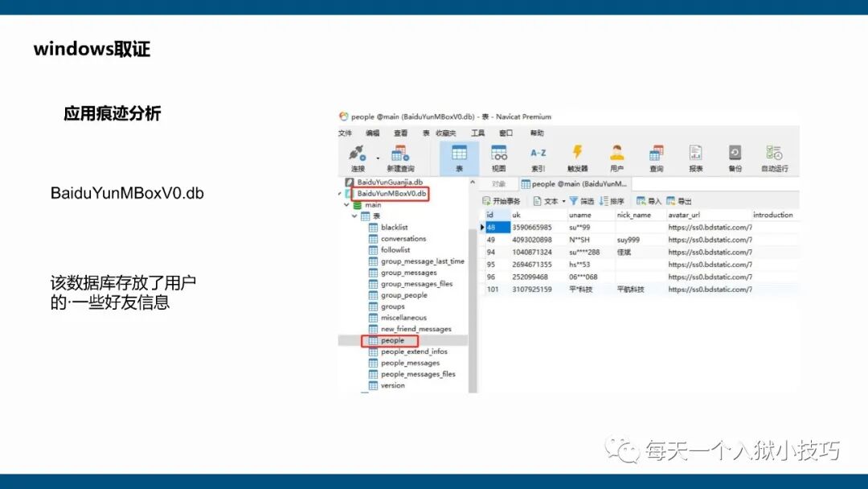This screenshot has height=489, width=868.
Task: Open the 工具 tools menu
Action: coord(477,133)
